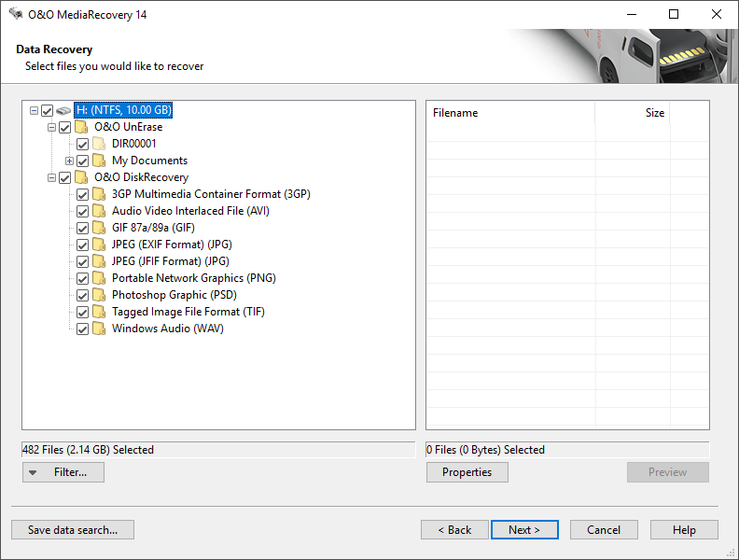739x560 pixels.
Task: Select Audio Video Interlaced File (AVI) label
Action: 190,211
